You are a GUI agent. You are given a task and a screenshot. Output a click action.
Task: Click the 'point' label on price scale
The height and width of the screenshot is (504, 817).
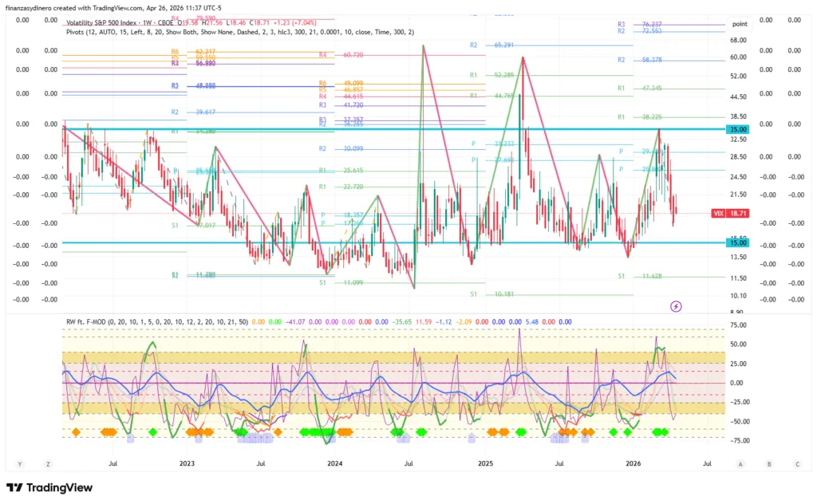(739, 25)
